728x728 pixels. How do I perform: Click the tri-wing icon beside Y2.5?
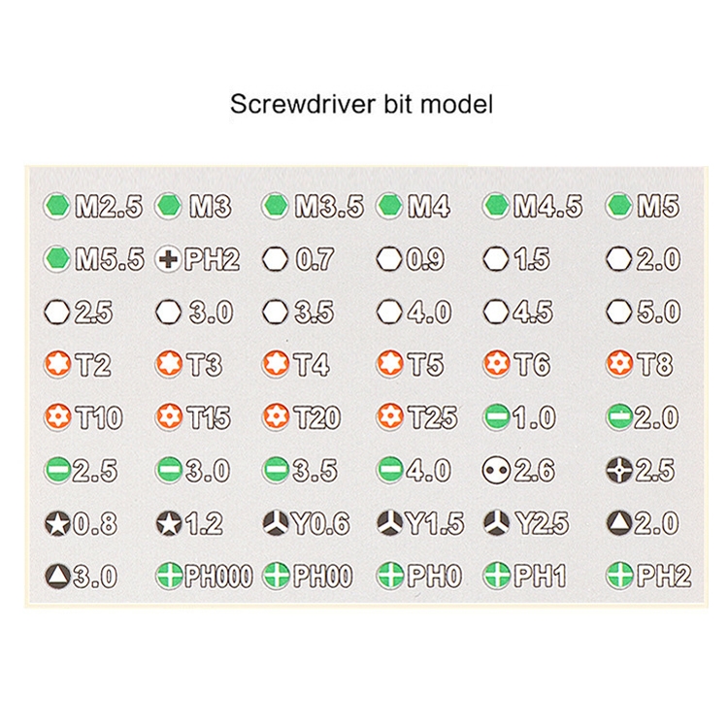(x=496, y=523)
